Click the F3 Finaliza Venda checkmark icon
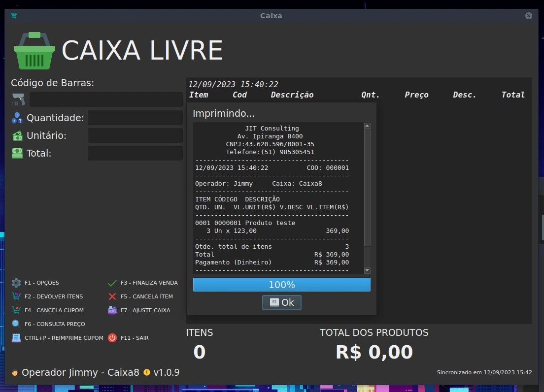 (x=112, y=283)
